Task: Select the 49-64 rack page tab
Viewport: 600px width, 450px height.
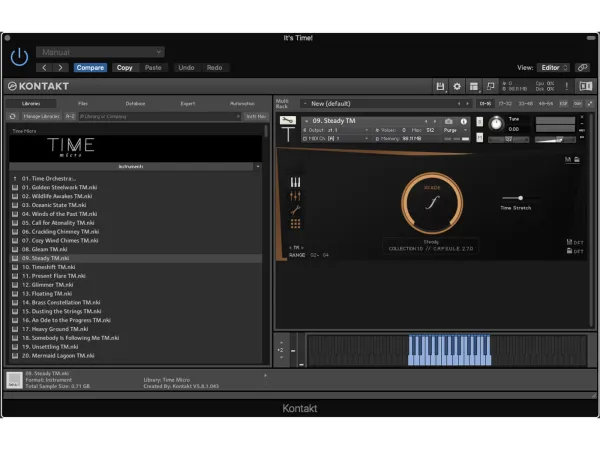Action: (546, 104)
